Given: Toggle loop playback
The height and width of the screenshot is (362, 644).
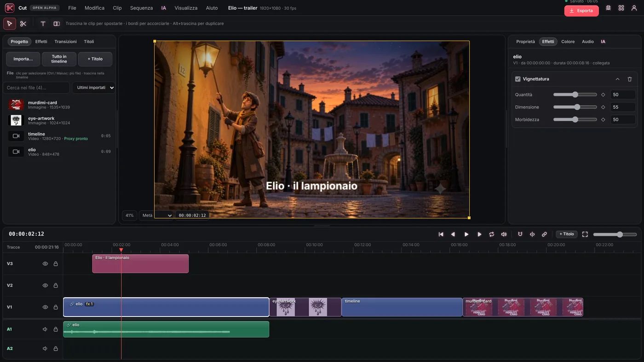Looking at the screenshot, I should coord(491,234).
